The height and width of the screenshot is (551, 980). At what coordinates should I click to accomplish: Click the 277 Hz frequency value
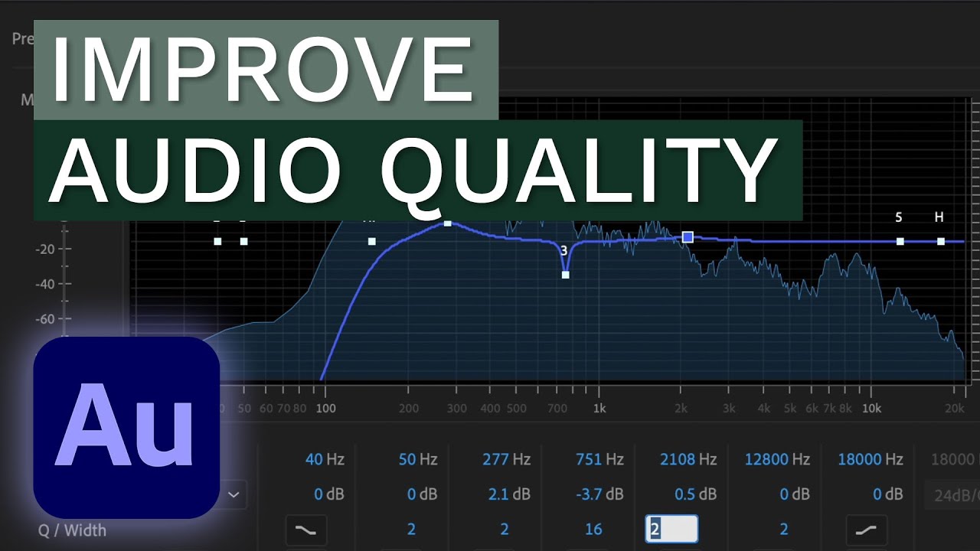506,459
